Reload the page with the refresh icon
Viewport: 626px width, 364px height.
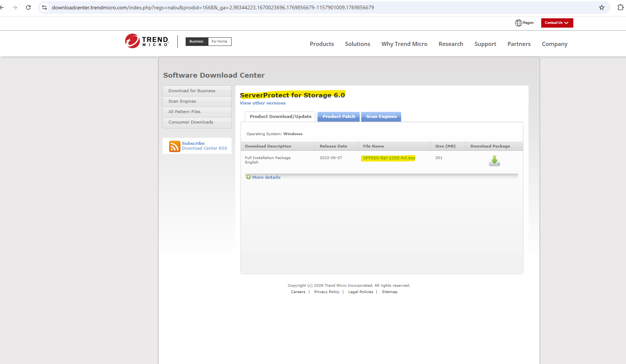pos(28,7)
